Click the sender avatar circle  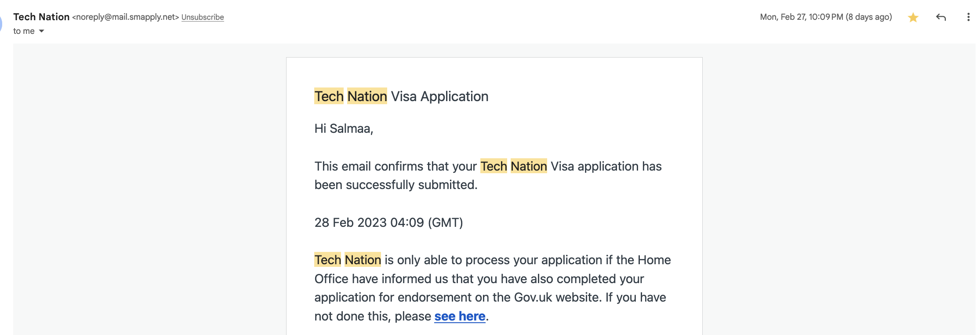pyautogui.click(x=1, y=24)
